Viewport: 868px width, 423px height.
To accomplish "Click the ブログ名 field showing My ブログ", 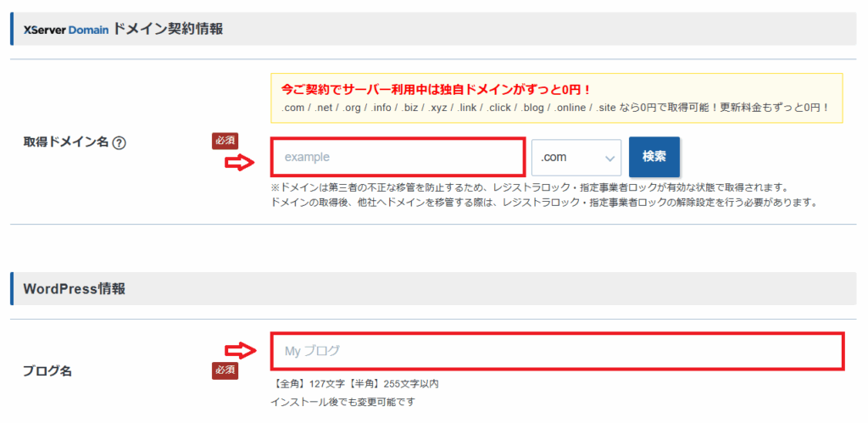I will click(x=558, y=351).
